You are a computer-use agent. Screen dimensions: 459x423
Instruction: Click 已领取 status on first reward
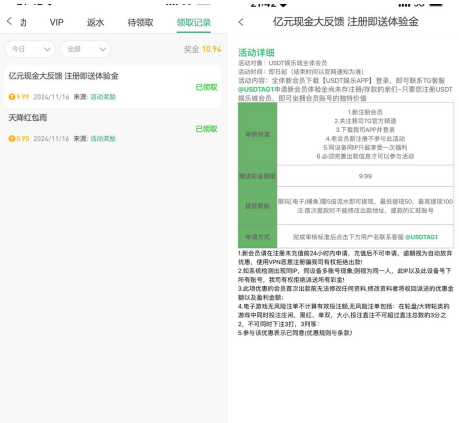coord(206,87)
